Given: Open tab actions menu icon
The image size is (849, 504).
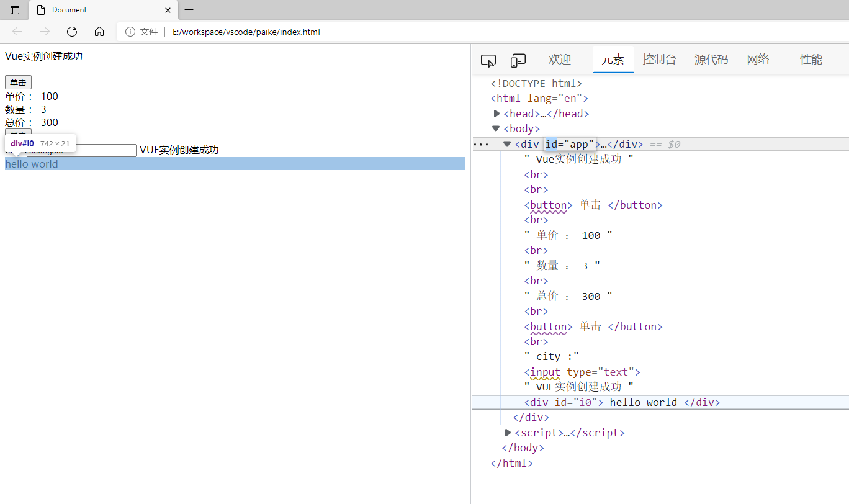Looking at the screenshot, I should (x=15, y=10).
